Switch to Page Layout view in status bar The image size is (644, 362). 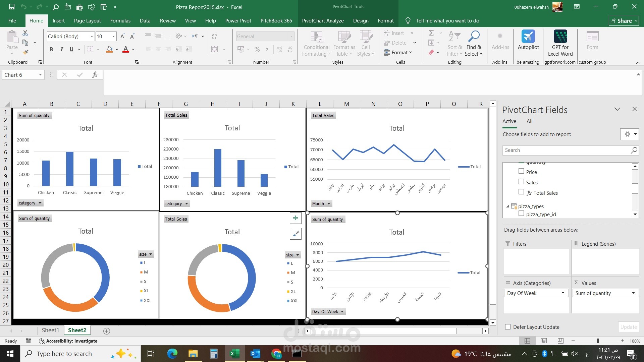[x=544, y=341]
